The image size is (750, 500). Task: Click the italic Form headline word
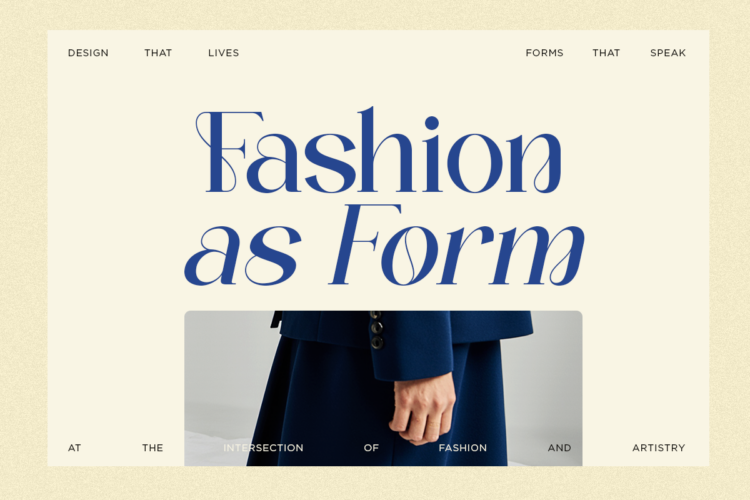point(456,245)
